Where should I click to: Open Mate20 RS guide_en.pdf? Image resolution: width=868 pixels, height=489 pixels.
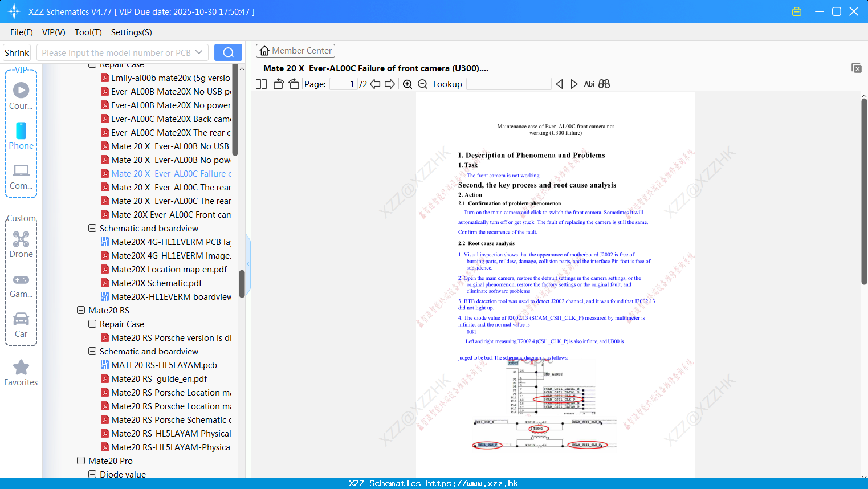154,379
